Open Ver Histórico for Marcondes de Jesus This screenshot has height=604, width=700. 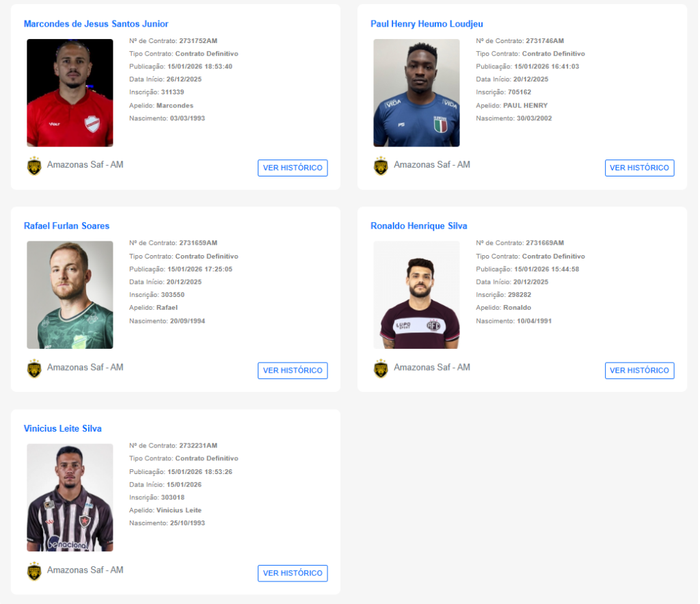coord(293,168)
